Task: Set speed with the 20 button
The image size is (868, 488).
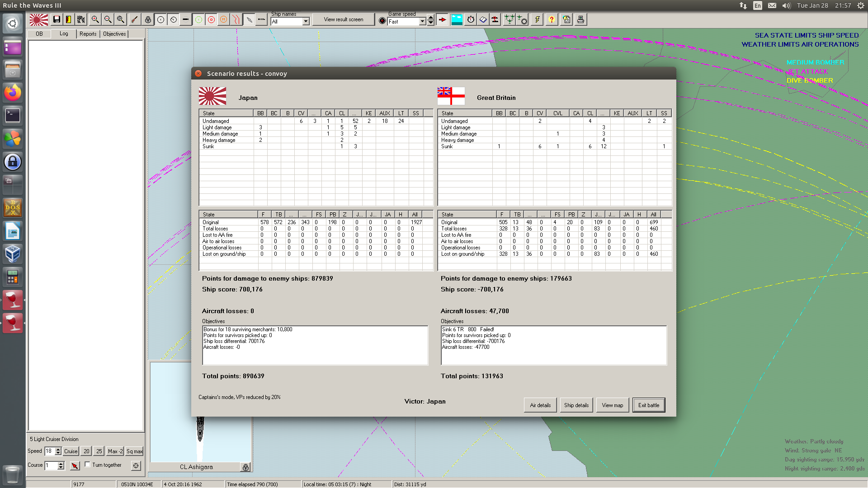Action: click(x=86, y=451)
